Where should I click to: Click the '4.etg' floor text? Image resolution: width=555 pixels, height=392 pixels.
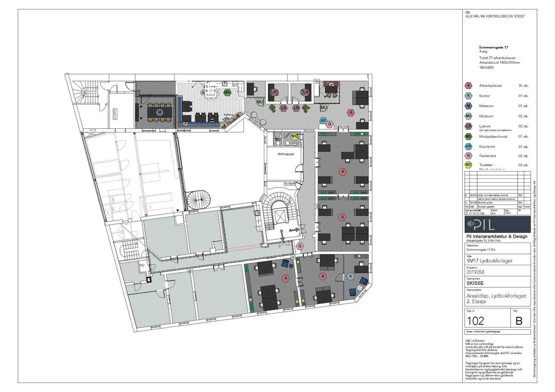[483, 52]
